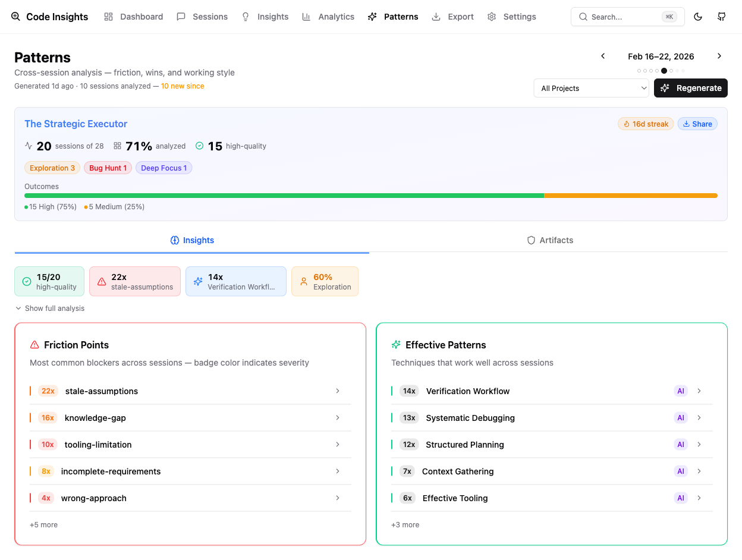
Task: Expand the Effective Tooling row chevron
Action: (x=699, y=498)
